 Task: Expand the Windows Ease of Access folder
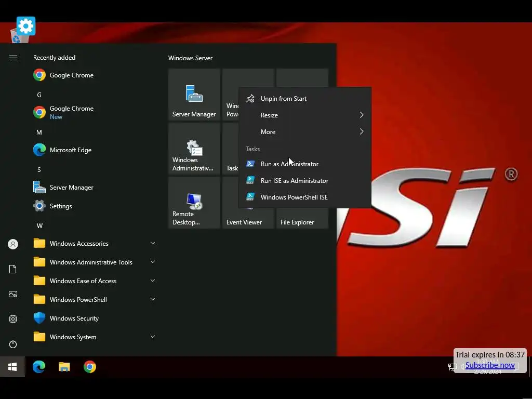point(95,281)
